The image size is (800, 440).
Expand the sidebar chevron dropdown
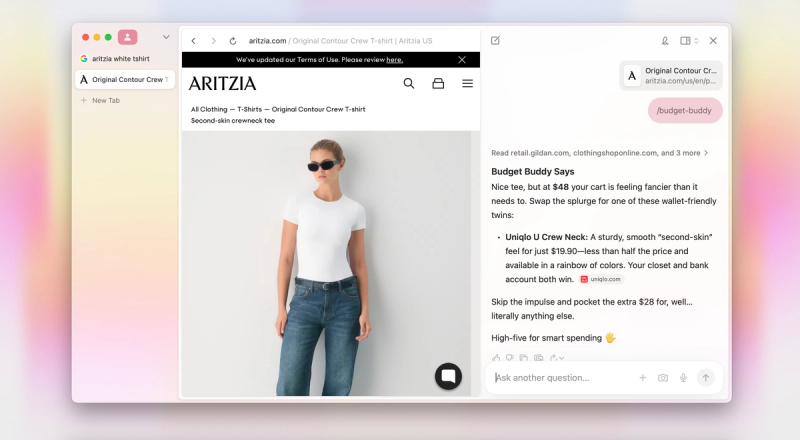[166, 37]
